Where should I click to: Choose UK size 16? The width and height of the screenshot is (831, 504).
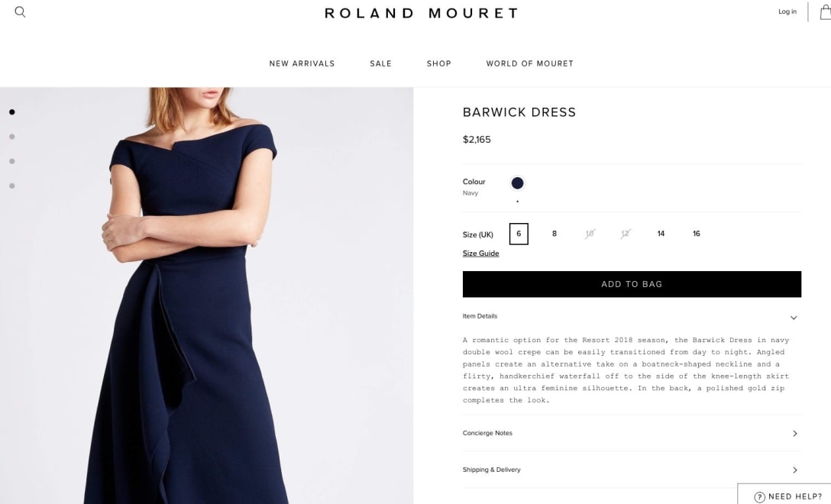tap(697, 234)
